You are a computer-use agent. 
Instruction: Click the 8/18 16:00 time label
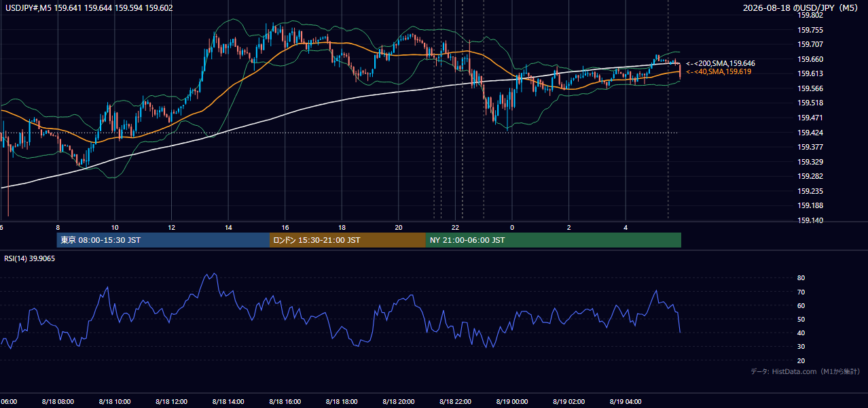click(x=285, y=402)
